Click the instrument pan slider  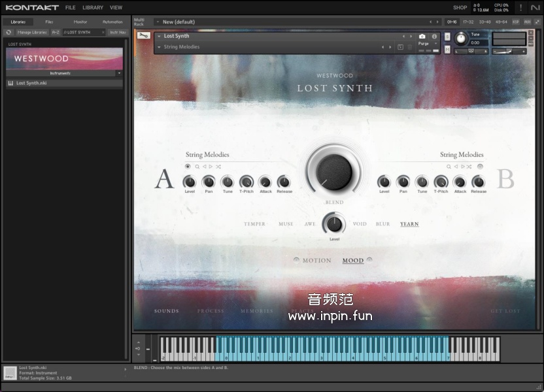[x=471, y=52]
